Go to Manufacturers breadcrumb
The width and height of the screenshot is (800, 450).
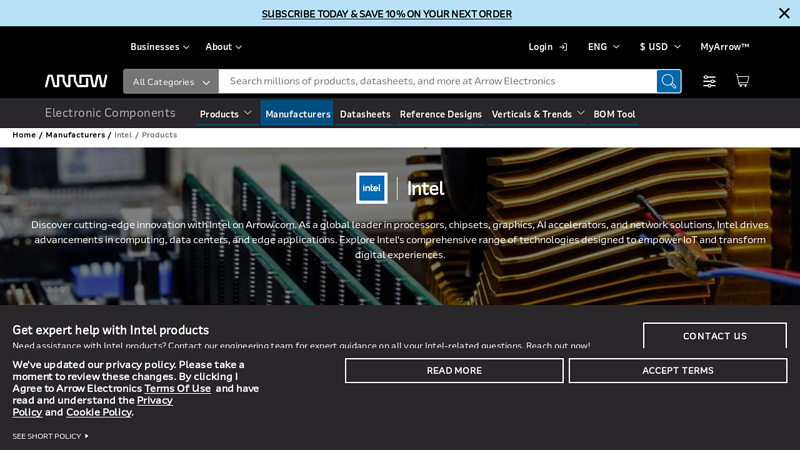pyautogui.click(x=75, y=135)
